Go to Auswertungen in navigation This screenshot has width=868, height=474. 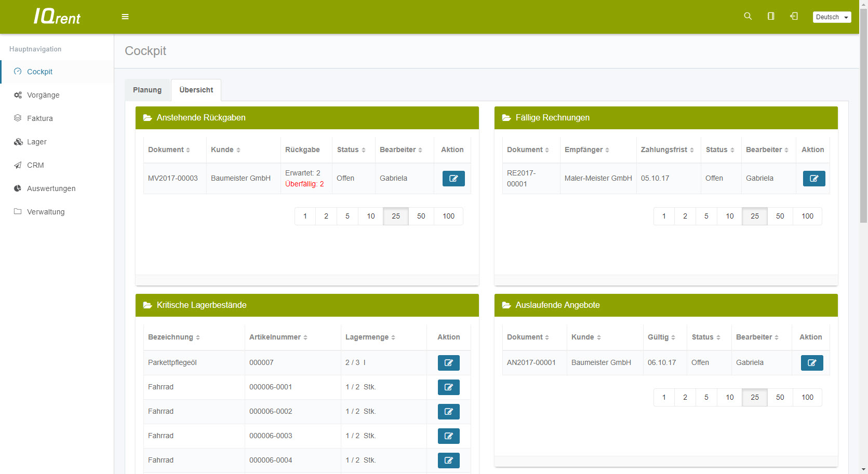tap(51, 188)
